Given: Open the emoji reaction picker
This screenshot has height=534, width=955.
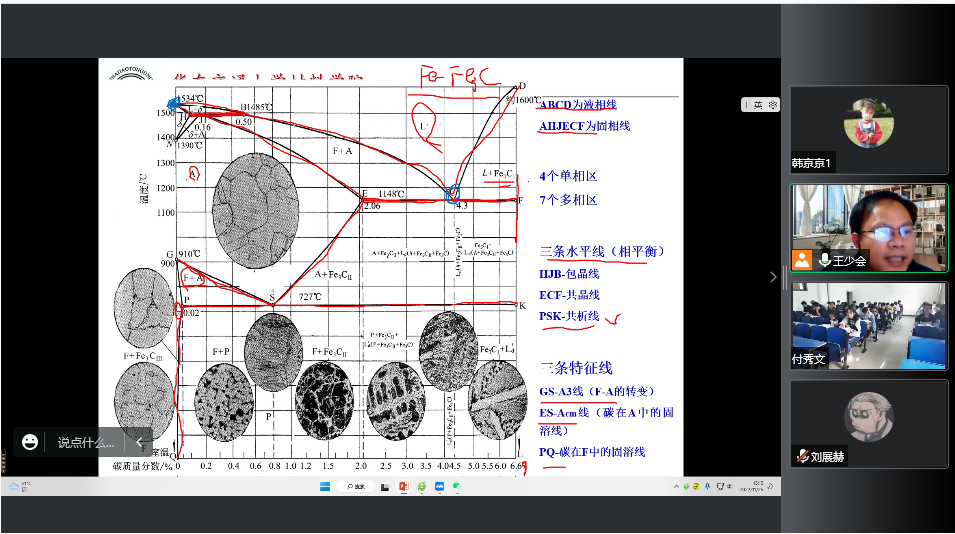Looking at the screenshot, I should click(30, 442).
